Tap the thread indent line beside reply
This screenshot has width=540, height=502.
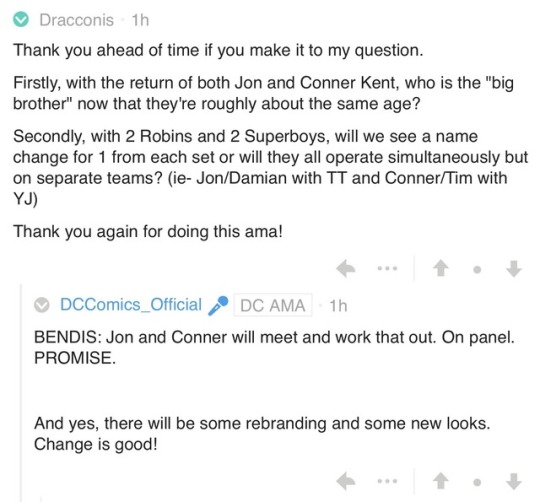(x=21, y=393)
